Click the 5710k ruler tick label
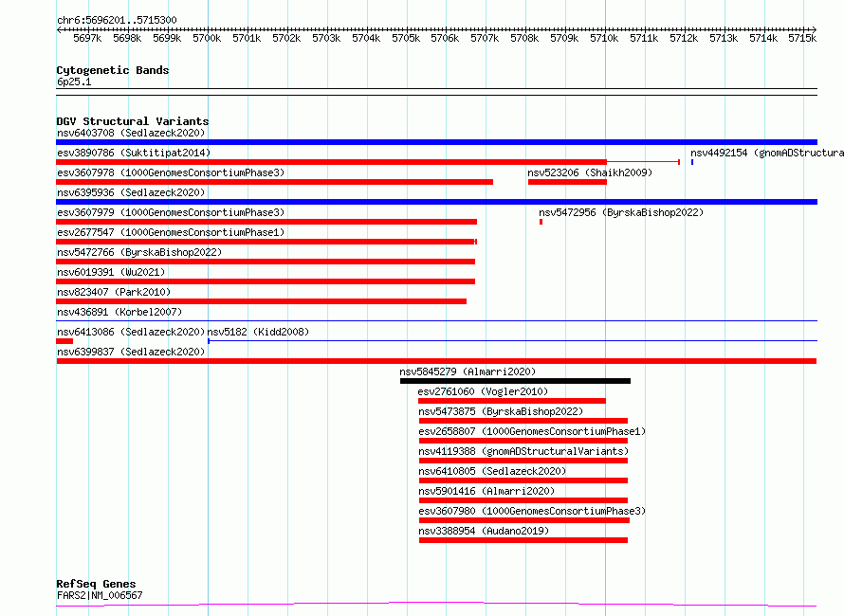 (604, 38)
